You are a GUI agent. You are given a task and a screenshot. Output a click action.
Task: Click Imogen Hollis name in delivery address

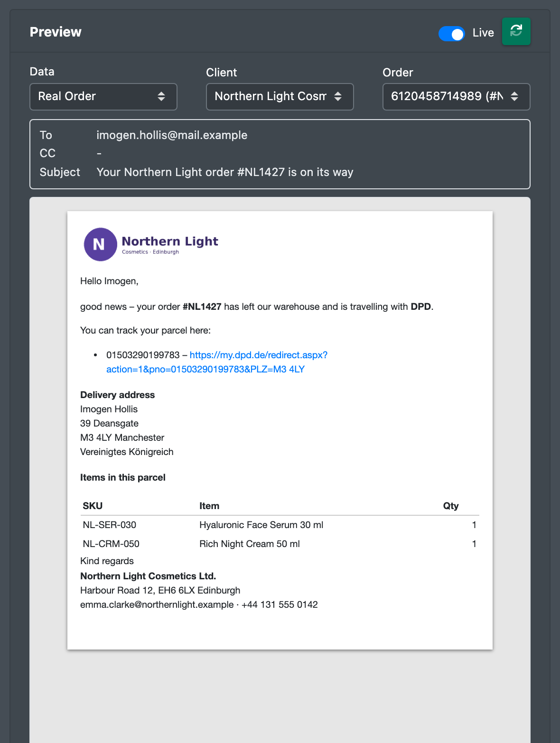109,409
